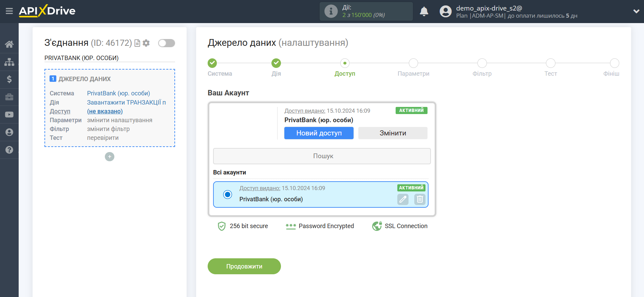Expand the user account dropdown arrow
This screenshot has width=644, height=297.
tap(636, 12)
